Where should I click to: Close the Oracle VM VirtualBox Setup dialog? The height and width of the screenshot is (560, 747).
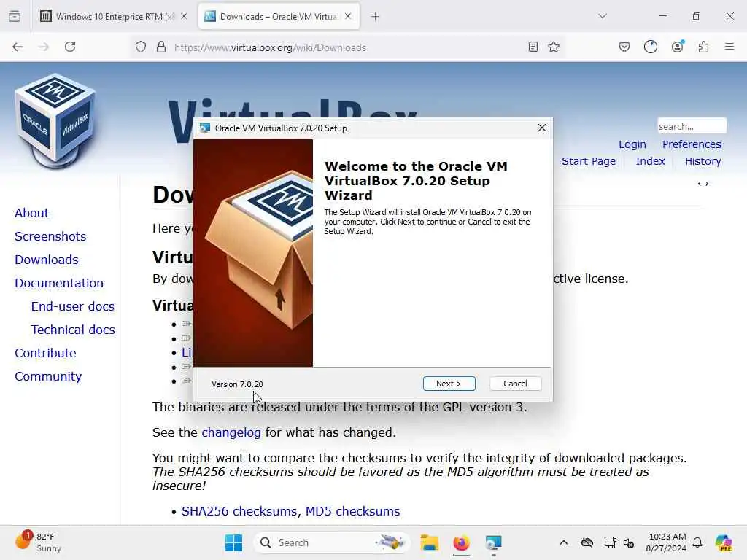coord(542,128)
